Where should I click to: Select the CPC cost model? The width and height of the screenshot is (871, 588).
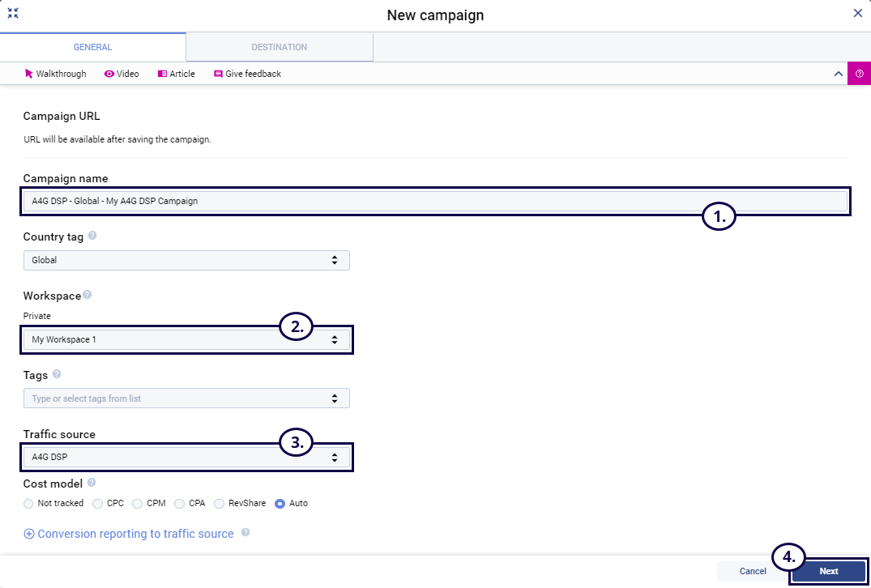point(98,503)
